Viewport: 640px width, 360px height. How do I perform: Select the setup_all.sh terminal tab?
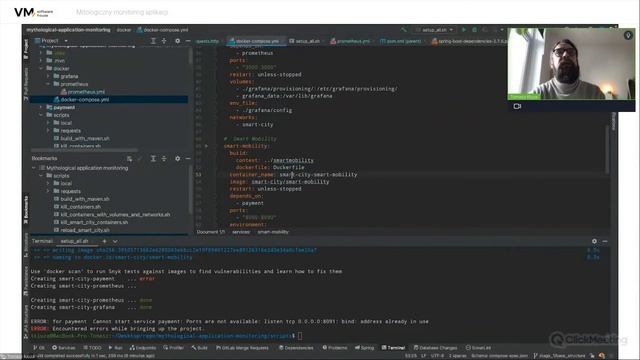click(75, 241)
